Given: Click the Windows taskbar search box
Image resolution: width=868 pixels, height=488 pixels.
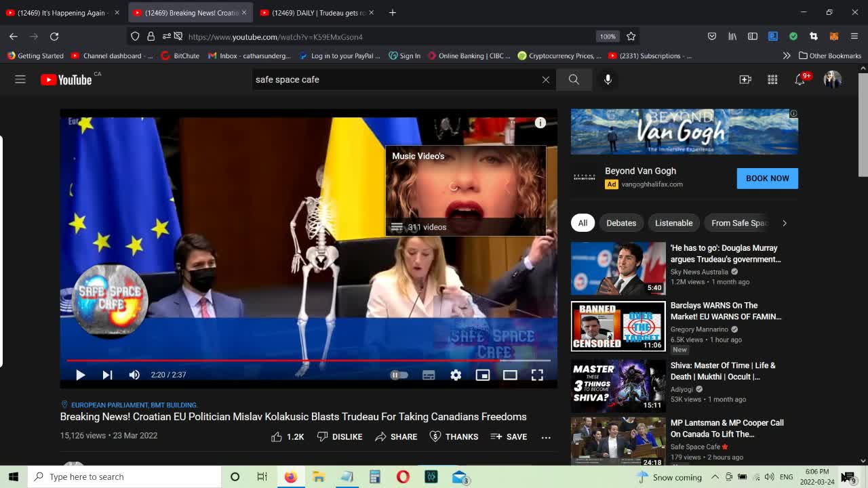Looking at the screenshot, I should 124,476.
